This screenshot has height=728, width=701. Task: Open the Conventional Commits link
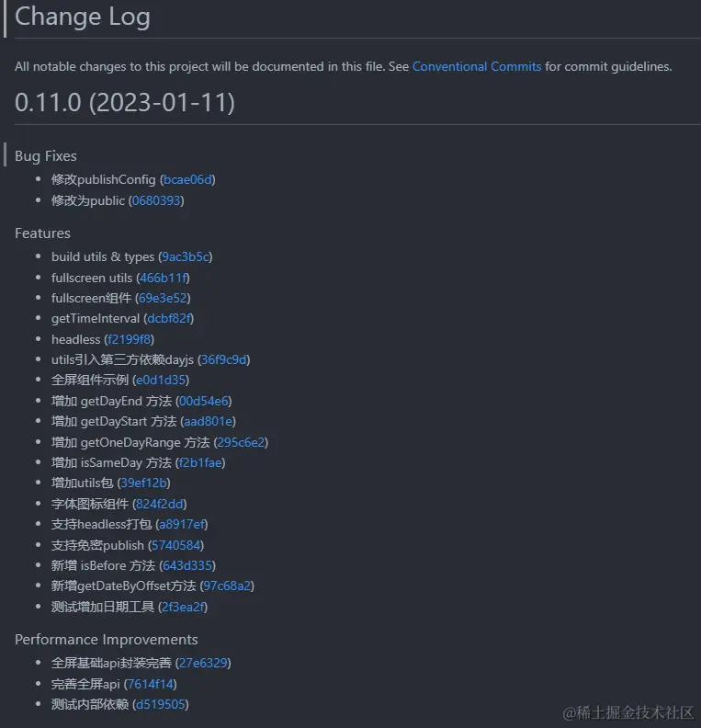pyautogui.click(x=477, y=66)
